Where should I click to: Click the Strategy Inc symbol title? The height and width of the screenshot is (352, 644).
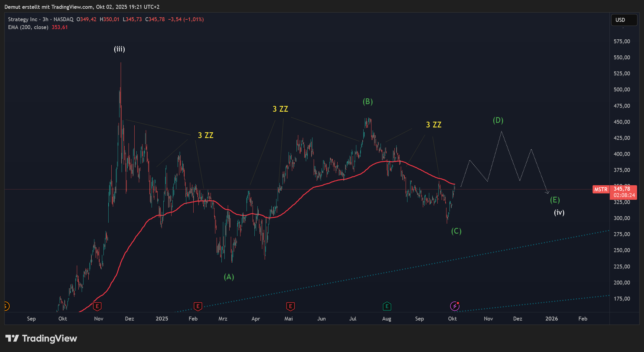(23, 19)
